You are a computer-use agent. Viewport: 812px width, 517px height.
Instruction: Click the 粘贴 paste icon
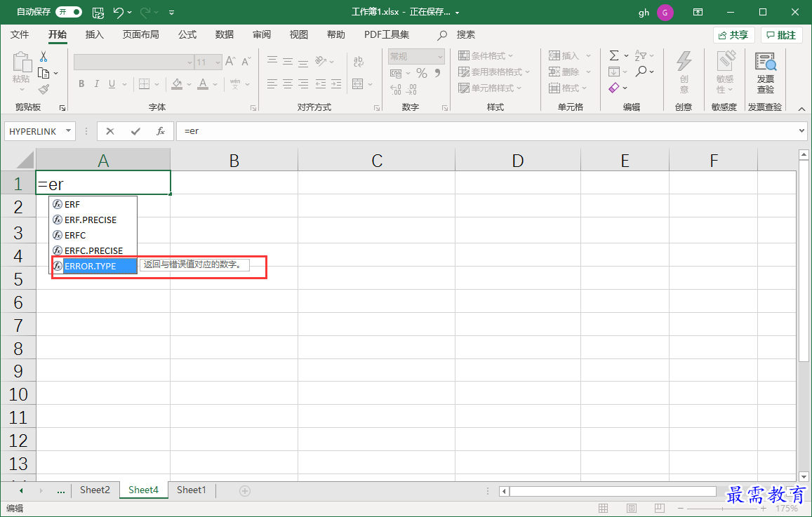coord(22,62)
